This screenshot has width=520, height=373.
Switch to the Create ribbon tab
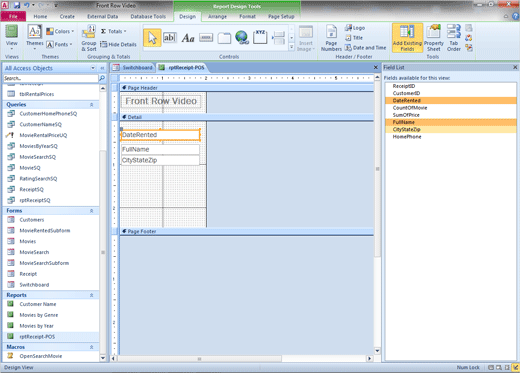coord(67,16)
